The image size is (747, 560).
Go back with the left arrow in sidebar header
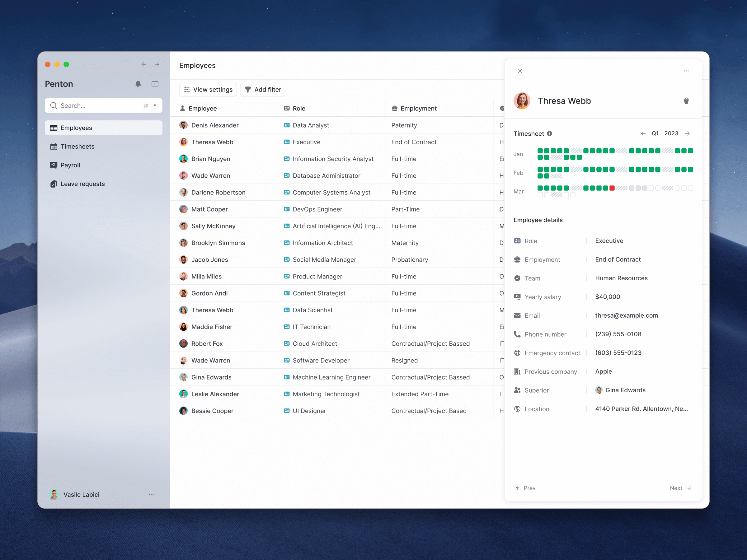click(144, 64)
